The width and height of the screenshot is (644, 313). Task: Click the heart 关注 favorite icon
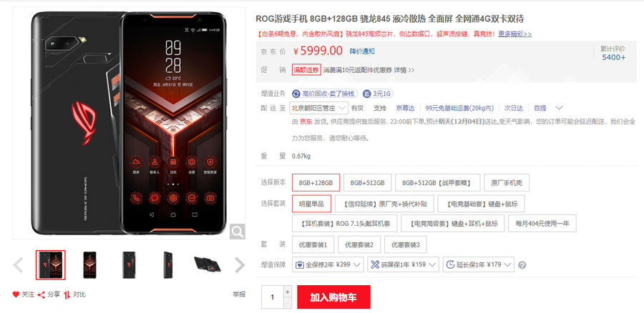pos(16,294)
